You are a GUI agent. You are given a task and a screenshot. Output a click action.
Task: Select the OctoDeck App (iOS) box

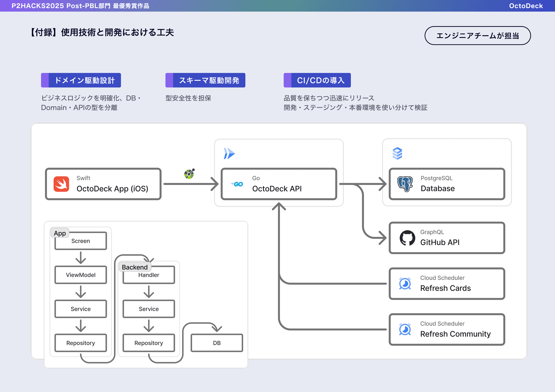click(103, 184)
